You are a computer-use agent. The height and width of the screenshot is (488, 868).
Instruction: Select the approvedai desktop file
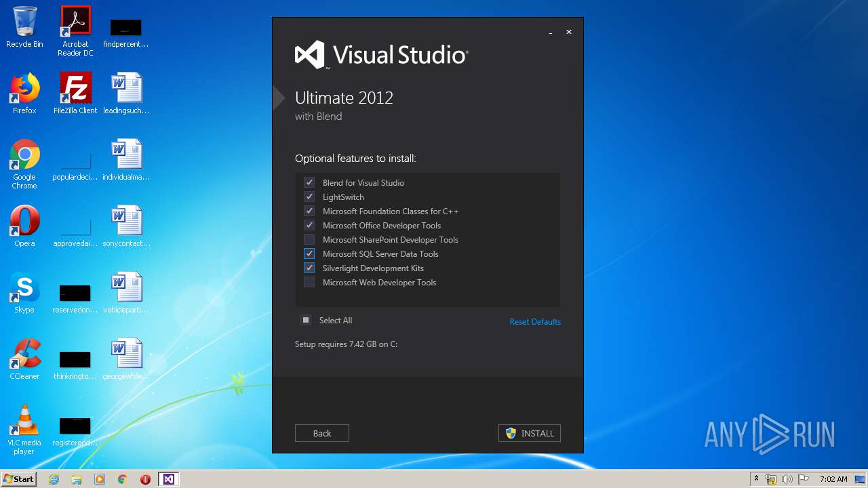75,233
